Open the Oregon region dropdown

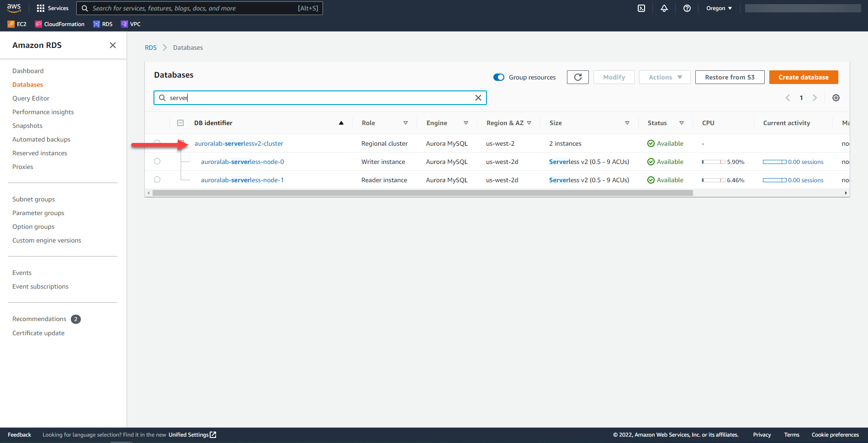coord(719,8)
